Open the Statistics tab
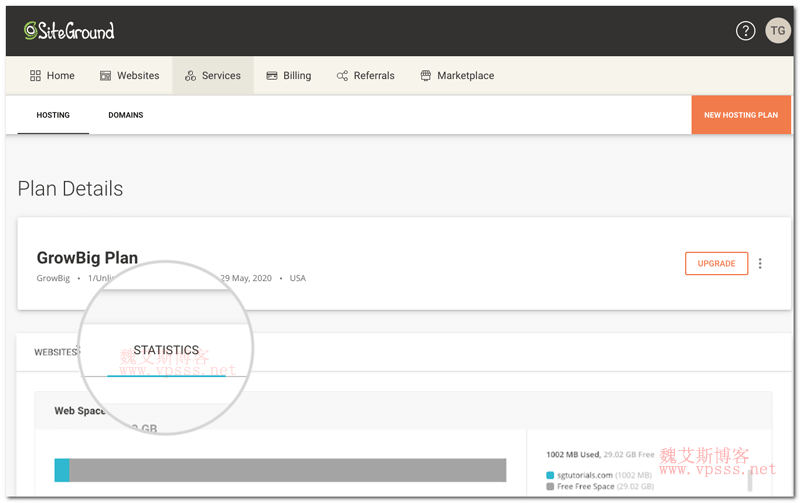Viewport: 800px width, 503px height. click(166, 351)
